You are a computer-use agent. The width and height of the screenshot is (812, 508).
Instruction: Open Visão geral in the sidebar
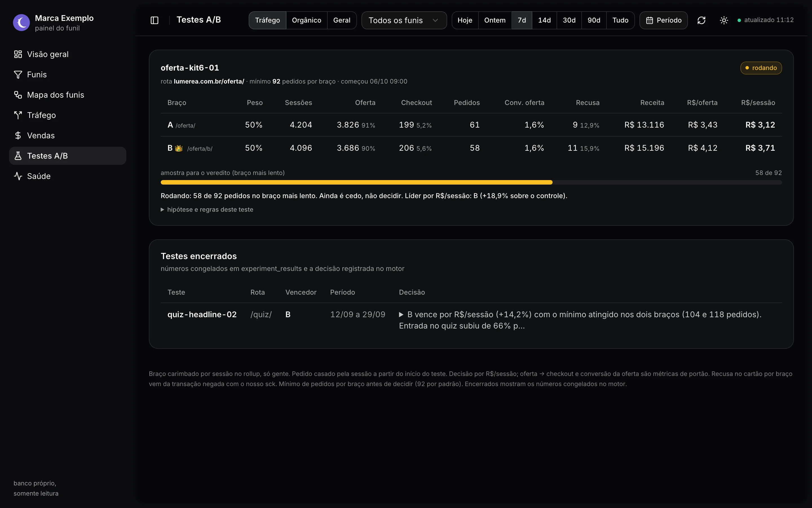(x=67, y=54)
